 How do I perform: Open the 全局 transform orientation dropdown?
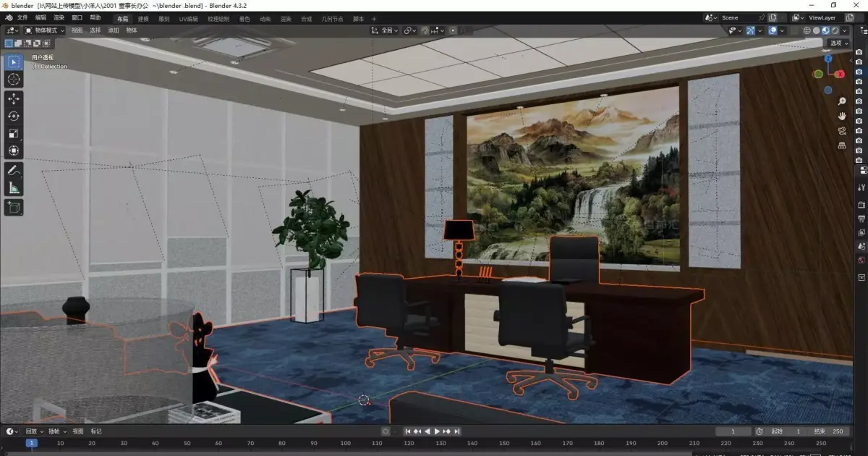(385, 30)
